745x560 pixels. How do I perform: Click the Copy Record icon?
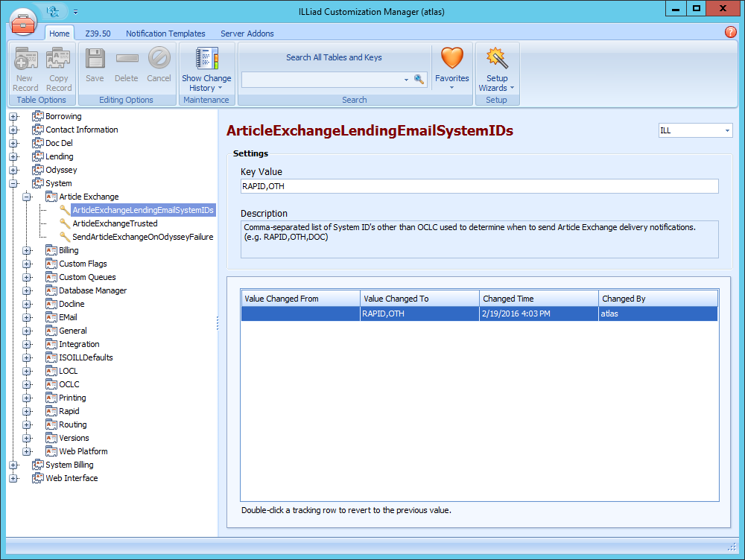click(59, 60)
